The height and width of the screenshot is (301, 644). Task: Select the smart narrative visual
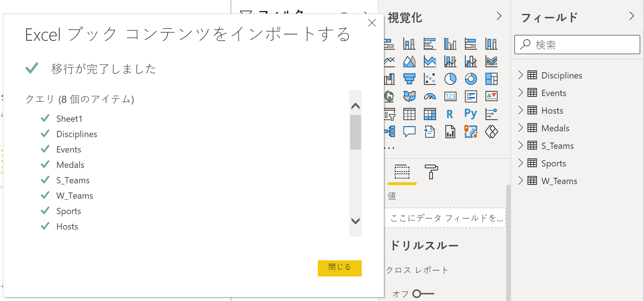point(430,132)
